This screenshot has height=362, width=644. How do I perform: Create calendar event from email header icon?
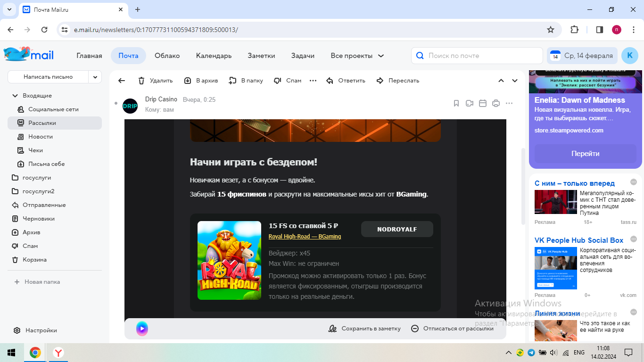(483, 103)
